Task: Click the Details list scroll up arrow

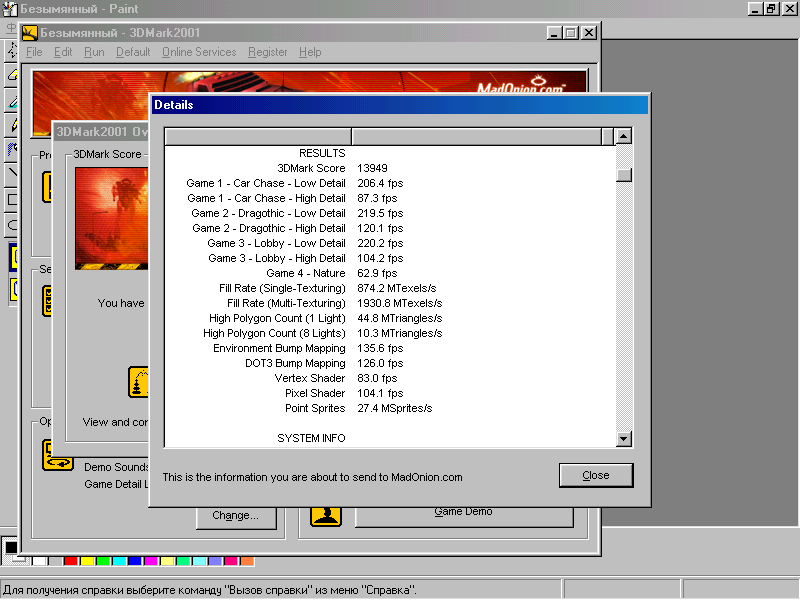Action: (x=623, y=136)
